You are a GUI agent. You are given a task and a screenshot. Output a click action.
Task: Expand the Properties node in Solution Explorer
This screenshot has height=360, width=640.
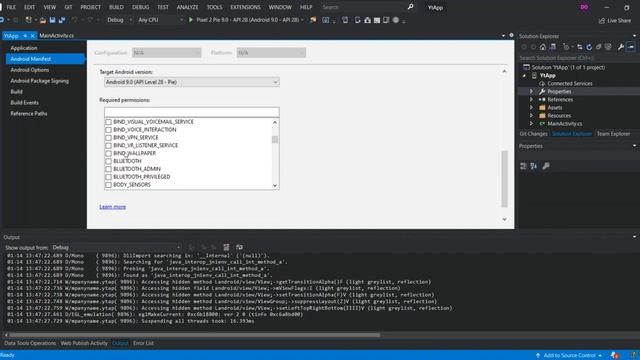(531, 91)
